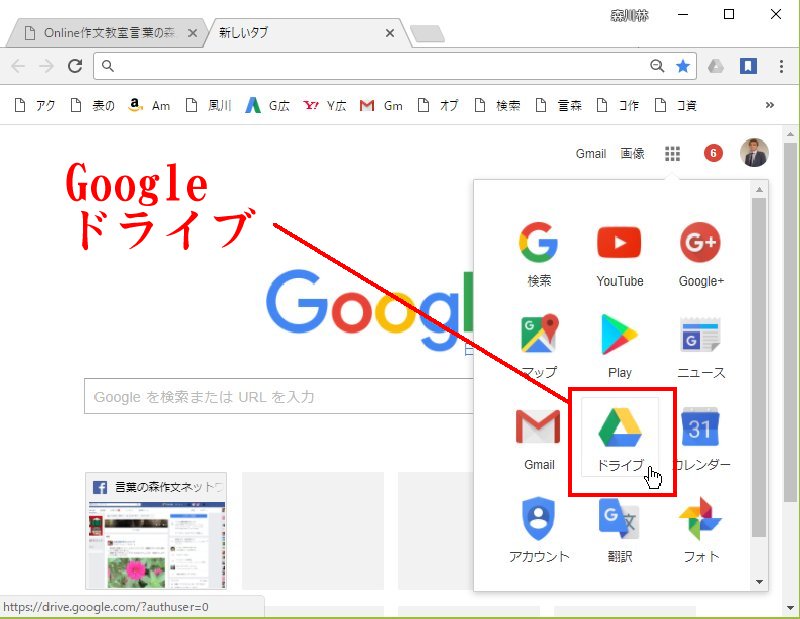Open the Google account profile picture
Screen dimensions: 800x619
[x=754, y=153]
